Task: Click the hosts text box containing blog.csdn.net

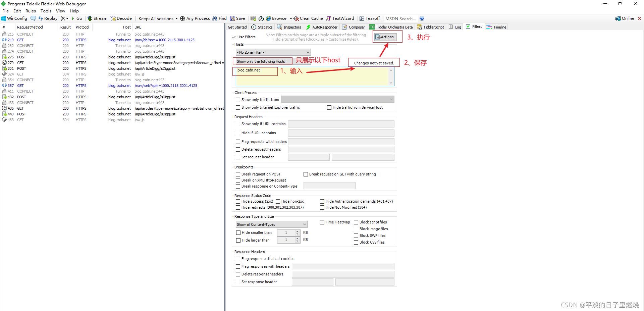Action: [x=315, y=77]
